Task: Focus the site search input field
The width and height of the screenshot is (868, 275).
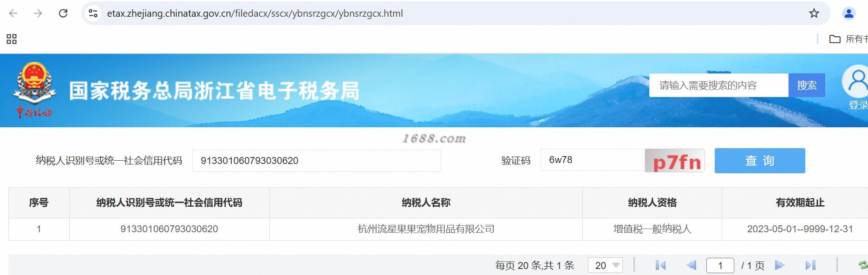Action: pos(719,85)
